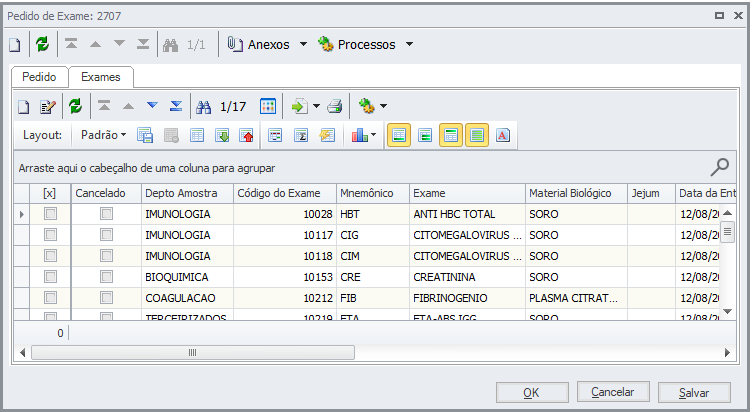Viewport: 753px width, 412px height.
Task: Switch to the Pedido tab
Action: coord(39,77)
